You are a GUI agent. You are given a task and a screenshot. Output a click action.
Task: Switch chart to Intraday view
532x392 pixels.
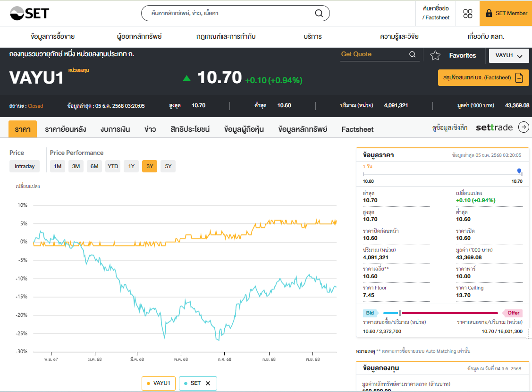(25, 166)
